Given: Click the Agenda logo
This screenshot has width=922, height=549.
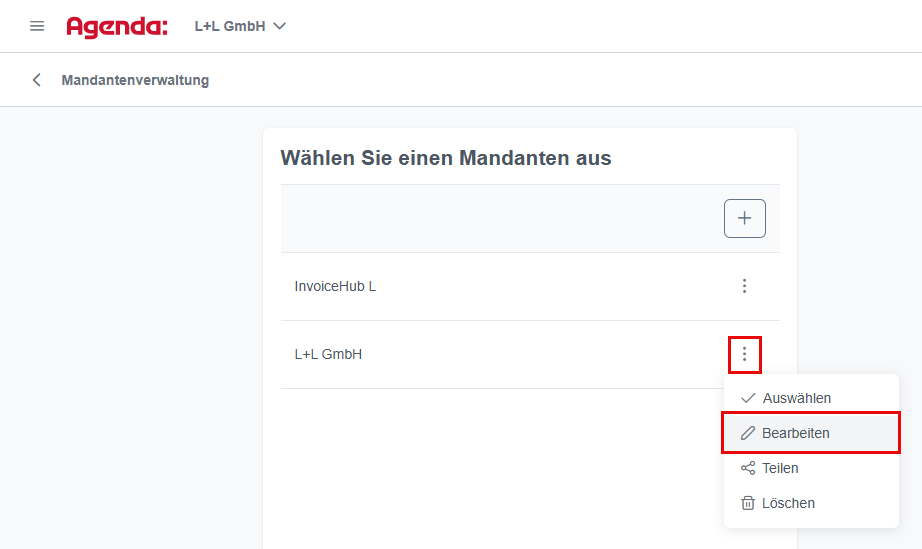Looking at the screenshot, I should coord(117,27).
